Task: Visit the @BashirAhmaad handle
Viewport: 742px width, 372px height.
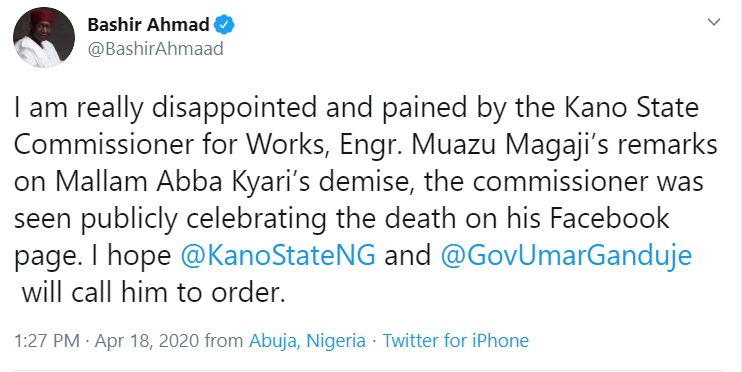Action: coord(155,49)
